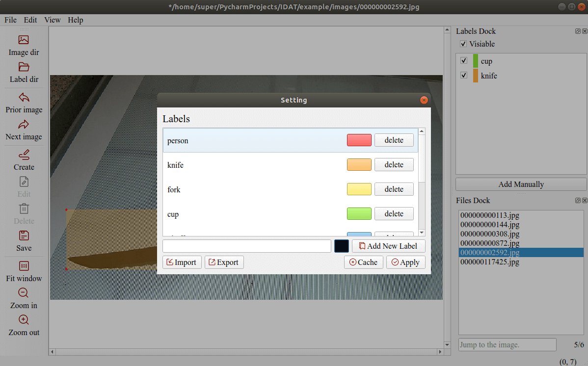The width and height of the screenshot is (588, 366).
Task: Float the Labels Dock panel
Action: click(x=578, y=31)
